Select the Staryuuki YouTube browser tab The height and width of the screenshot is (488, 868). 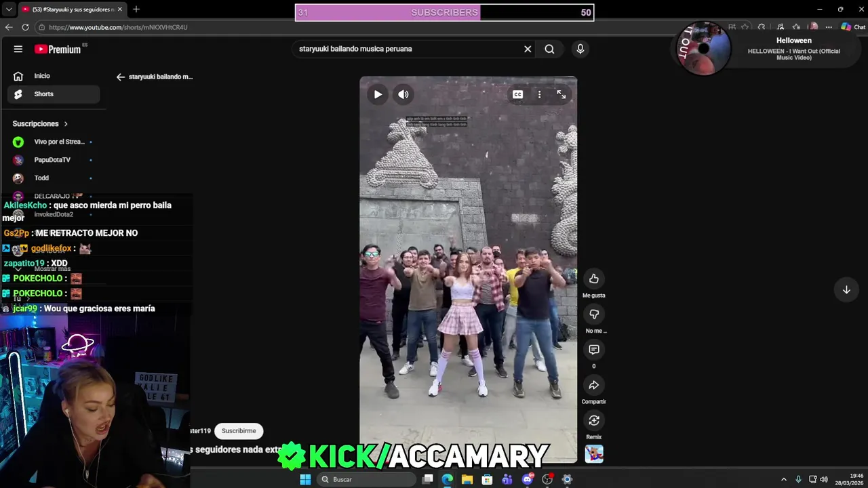[x=71, y=9]
